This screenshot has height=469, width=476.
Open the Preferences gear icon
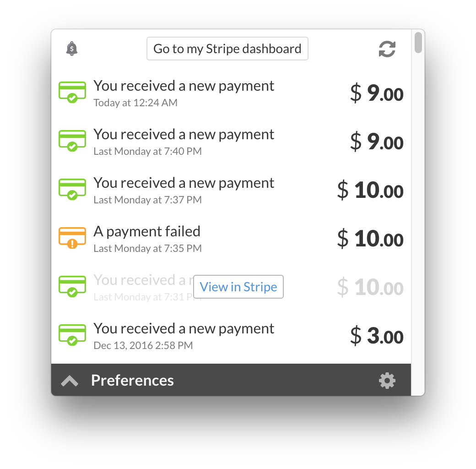(387, 381)
